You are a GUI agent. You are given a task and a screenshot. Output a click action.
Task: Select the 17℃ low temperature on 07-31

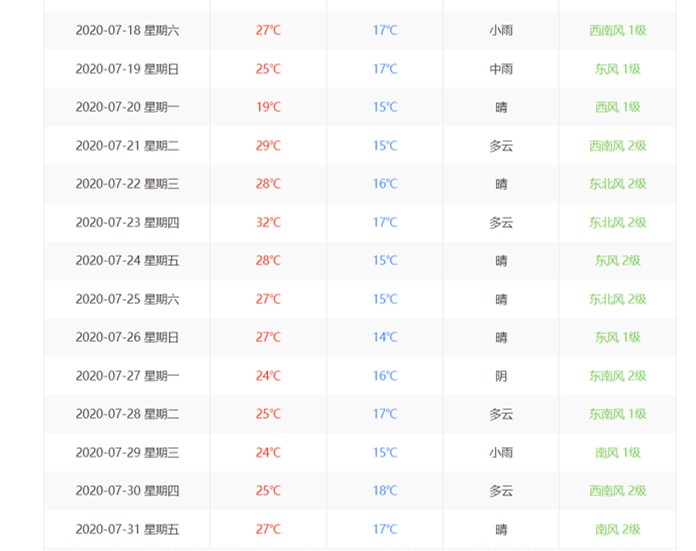(385, 529)
